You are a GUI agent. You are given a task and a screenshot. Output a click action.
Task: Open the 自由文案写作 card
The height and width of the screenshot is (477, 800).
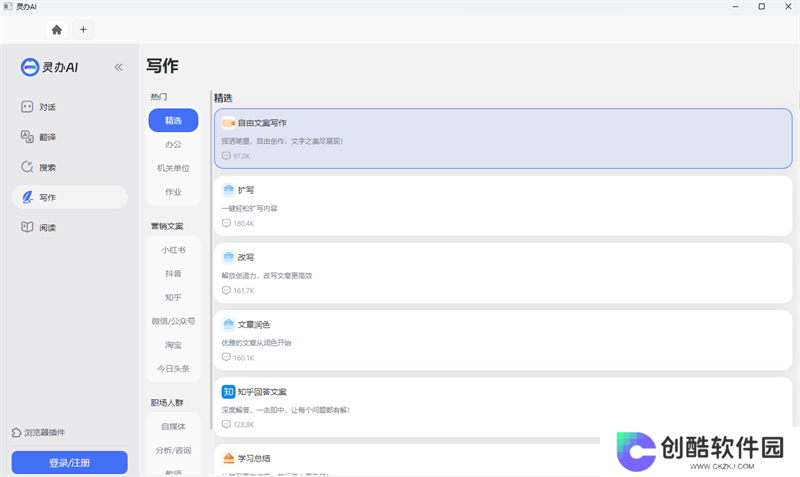pos(503,138)
